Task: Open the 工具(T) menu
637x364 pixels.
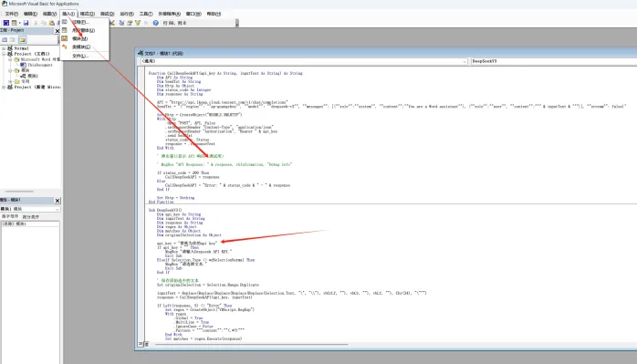Action: coord(146,14)
